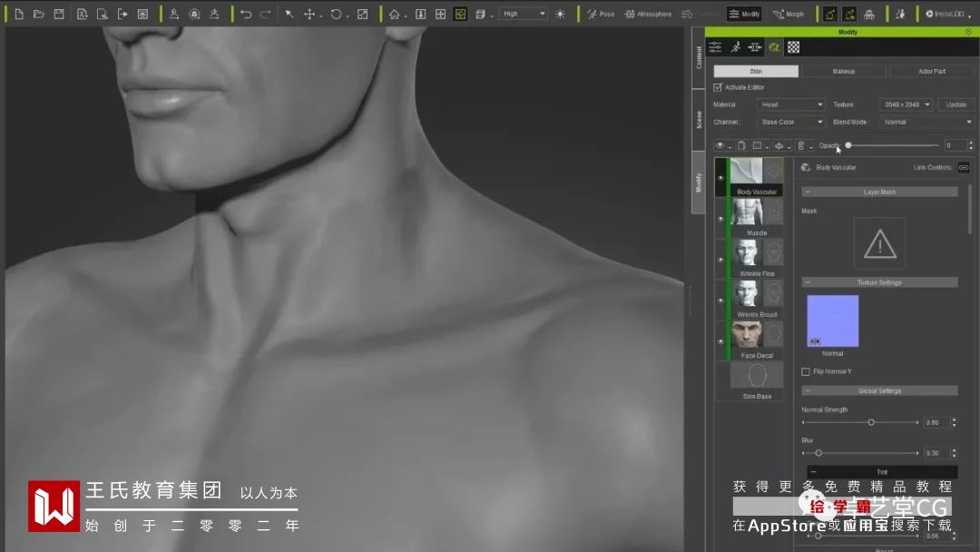
Task: Click the sun lighting icon
Action: [x=560, y=14]
